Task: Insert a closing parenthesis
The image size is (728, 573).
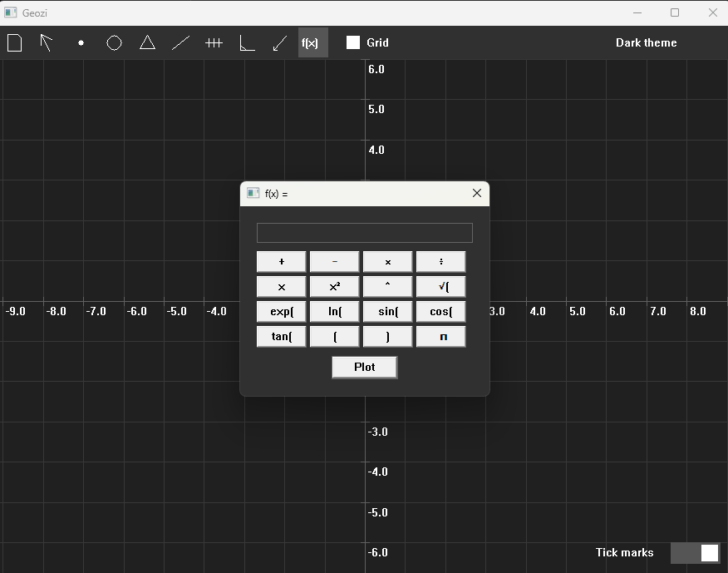Action: coord(387,337)
